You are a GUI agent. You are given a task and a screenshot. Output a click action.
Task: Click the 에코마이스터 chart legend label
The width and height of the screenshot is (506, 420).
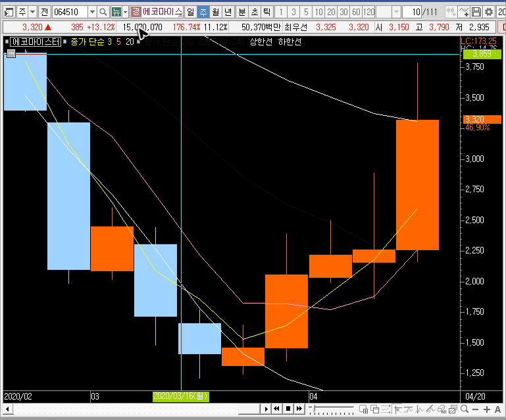[36, 41]
